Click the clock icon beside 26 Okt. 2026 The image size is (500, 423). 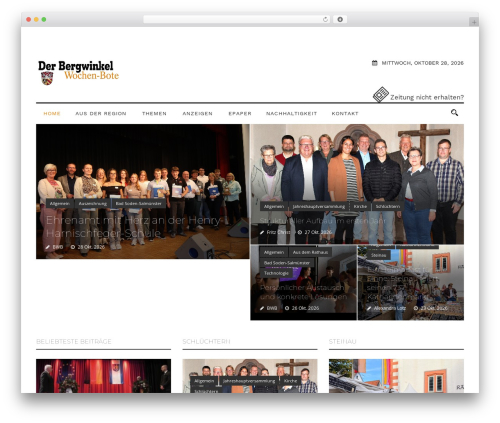point(287,308)
